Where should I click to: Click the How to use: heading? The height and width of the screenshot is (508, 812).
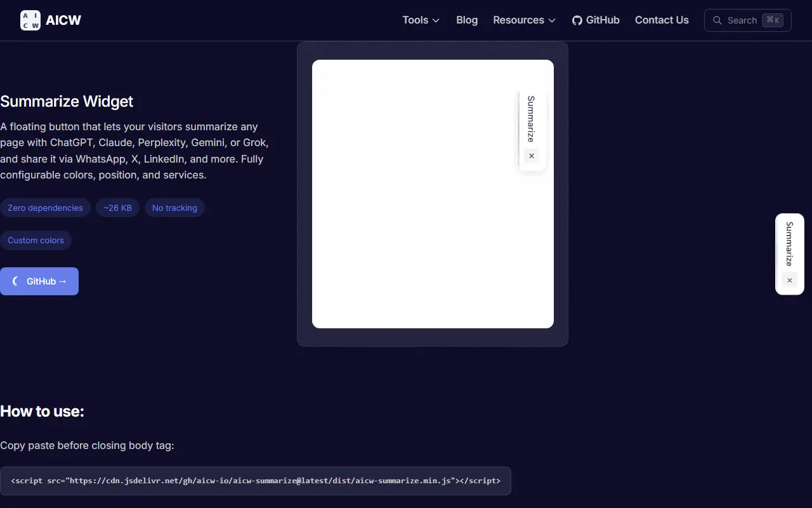click(42, 411)
